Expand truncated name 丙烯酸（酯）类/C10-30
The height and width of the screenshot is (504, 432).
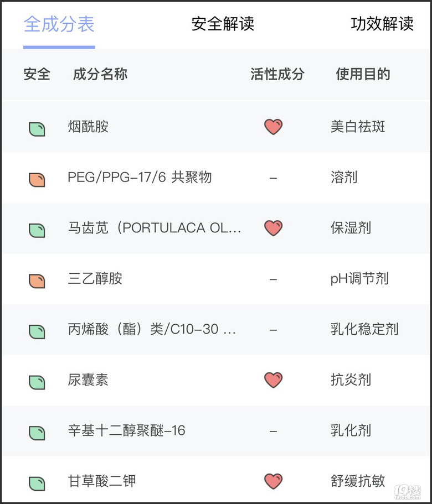(152, 329)
